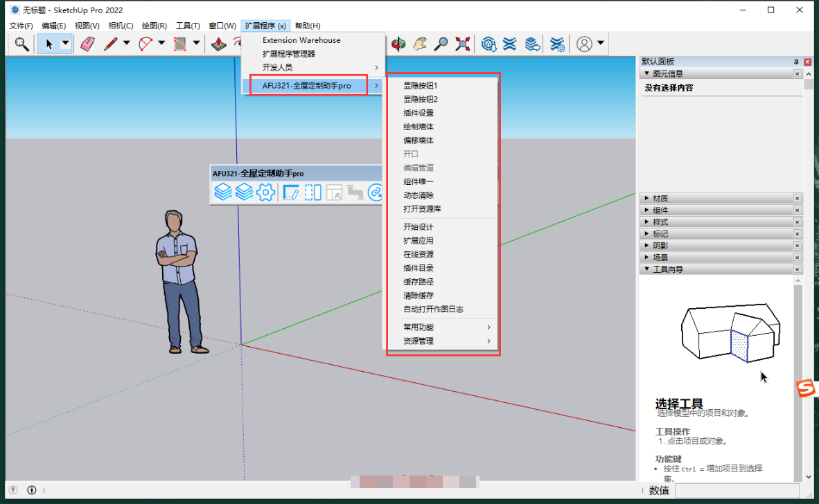Expand the 阴影 panel
This screenshot has width=819, height=504.
pos(646,245)
